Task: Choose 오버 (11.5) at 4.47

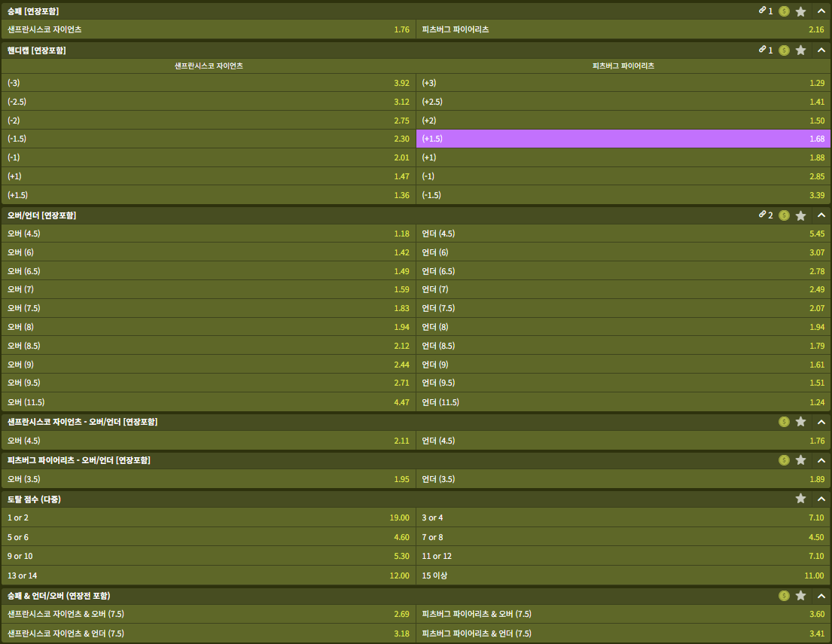Action: [209, 402]
